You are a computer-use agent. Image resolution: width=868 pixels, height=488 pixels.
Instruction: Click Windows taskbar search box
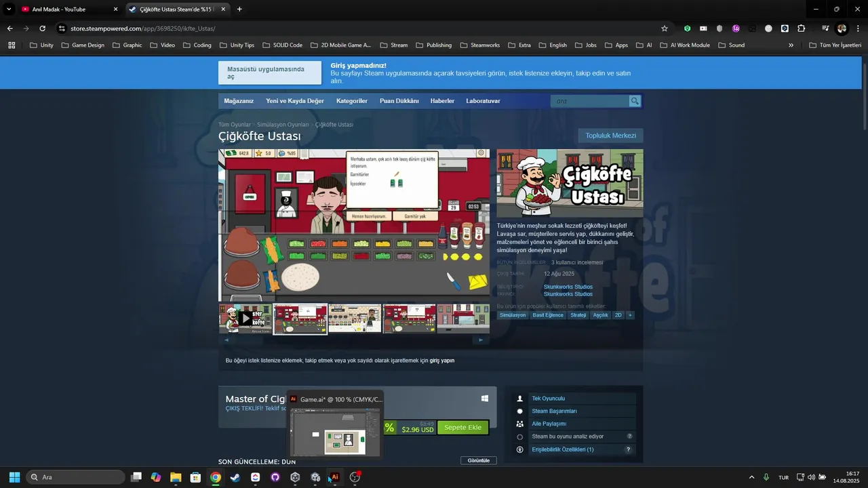coord(75,477)
